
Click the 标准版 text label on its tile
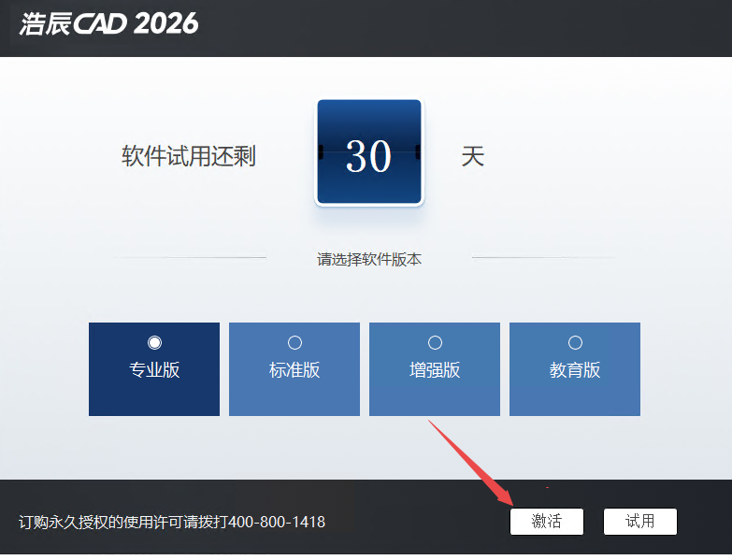(x=294, y=370)
